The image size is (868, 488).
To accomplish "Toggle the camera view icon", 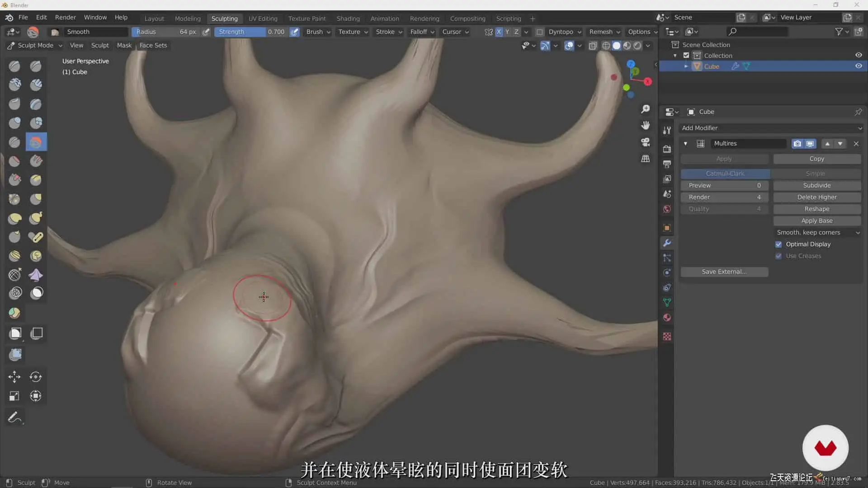I will click(x=646, y=142).
